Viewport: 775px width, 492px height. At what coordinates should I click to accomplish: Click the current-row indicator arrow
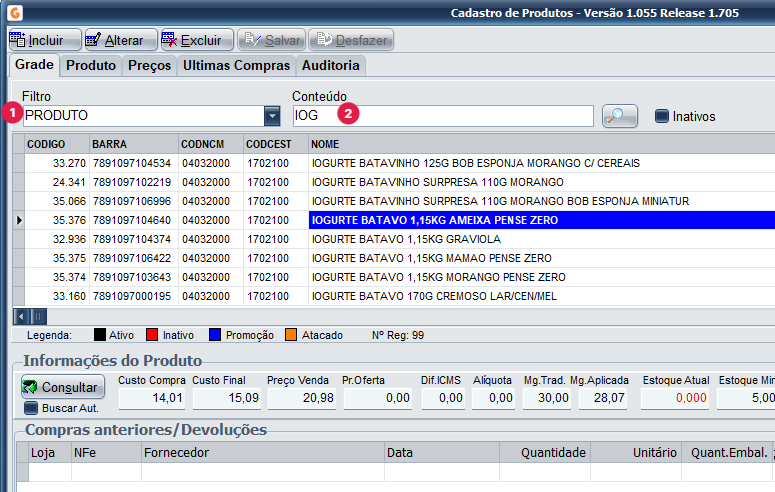click(19, 220)
